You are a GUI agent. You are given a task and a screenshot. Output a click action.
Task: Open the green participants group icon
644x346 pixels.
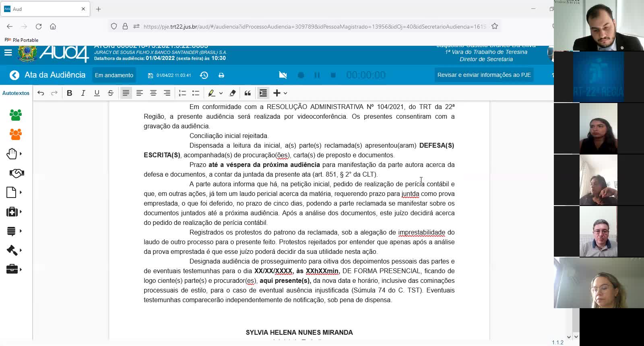click(x=16, y=115)
